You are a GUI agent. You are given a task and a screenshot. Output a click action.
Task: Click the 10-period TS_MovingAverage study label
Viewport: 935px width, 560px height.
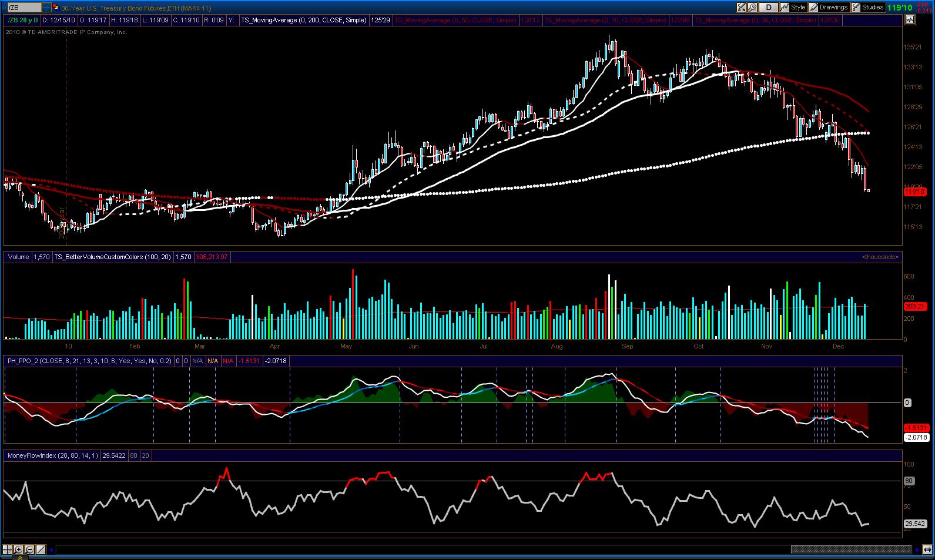(605, 20)
